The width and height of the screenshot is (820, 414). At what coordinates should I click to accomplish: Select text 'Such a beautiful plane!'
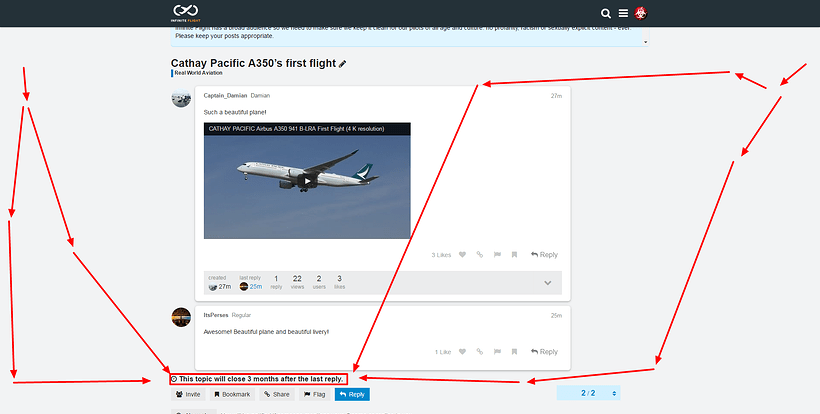tap(235, 112)
